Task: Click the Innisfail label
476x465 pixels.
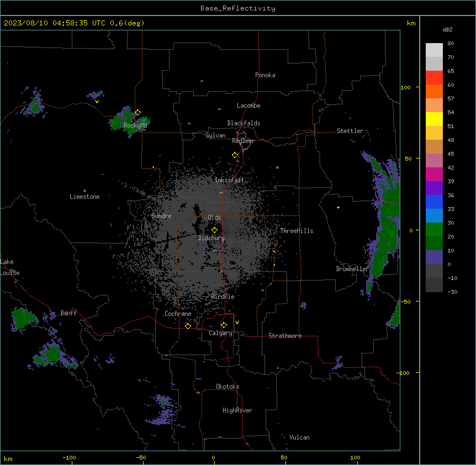Action: (x=229, y=180)
